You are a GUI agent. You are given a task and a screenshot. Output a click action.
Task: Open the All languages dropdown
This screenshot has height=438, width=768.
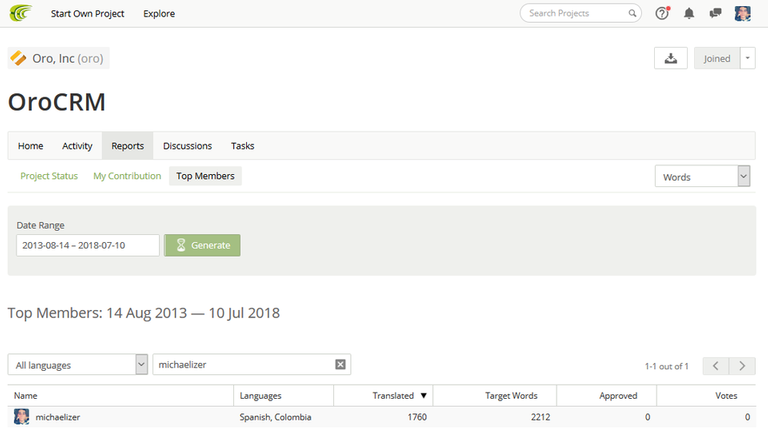(77, 365)
